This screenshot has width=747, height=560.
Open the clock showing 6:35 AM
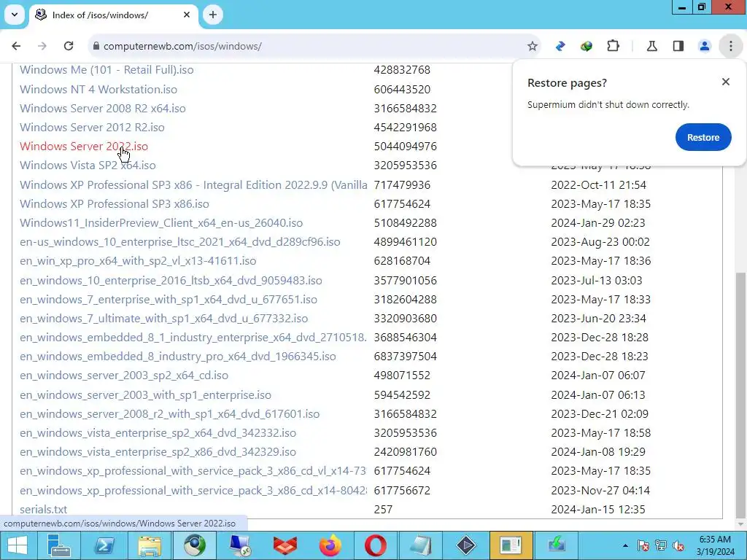pos(715,545)
